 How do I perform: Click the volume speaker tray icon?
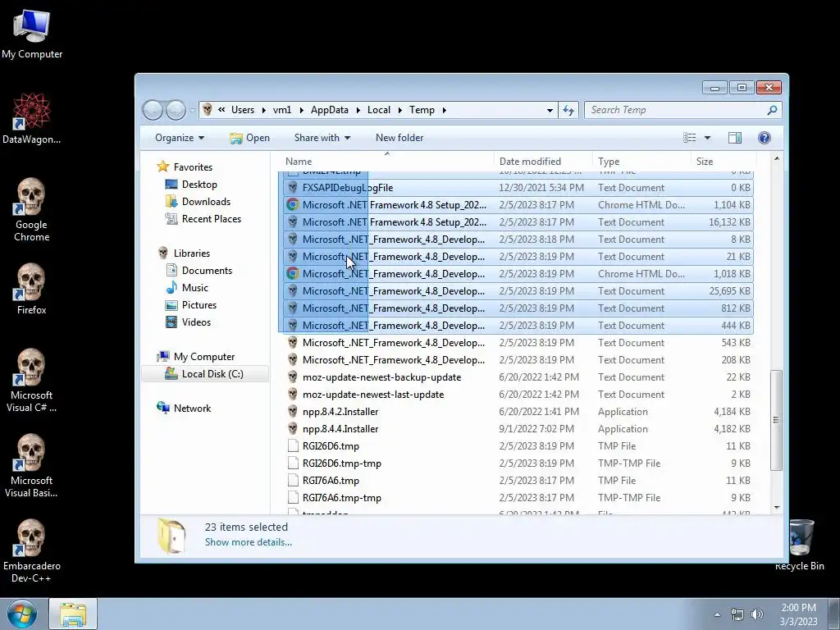point(756,614)
